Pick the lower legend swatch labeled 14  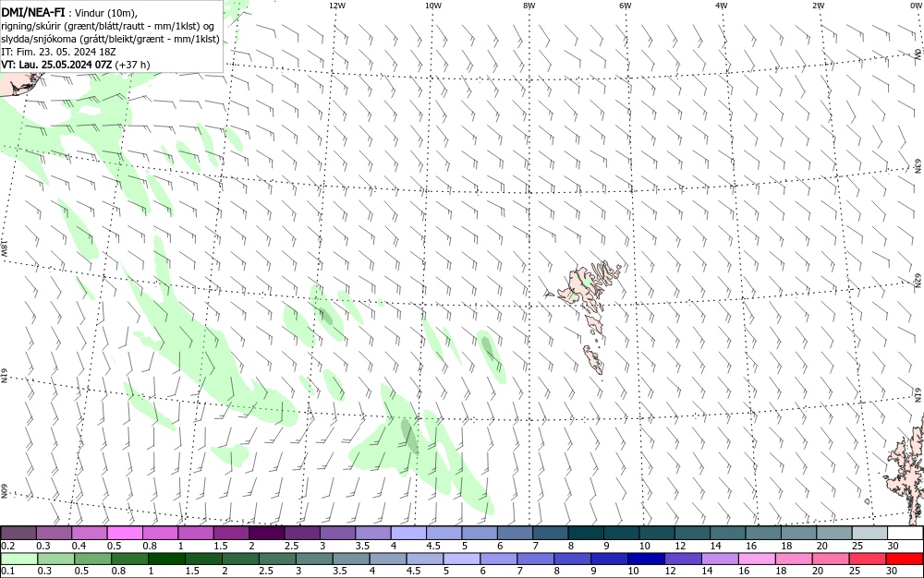click(720, 559)
